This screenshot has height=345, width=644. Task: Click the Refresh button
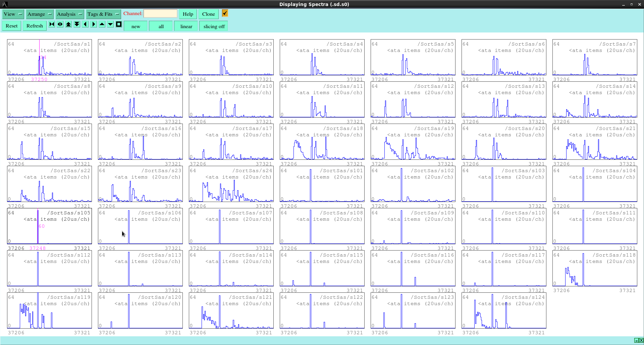(x=35, y=26)
